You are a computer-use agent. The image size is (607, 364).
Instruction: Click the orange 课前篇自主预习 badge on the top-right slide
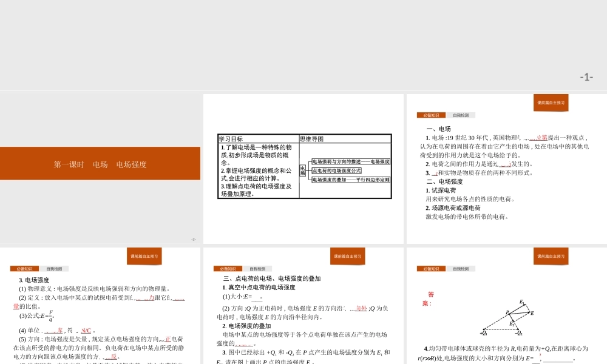click(x=550, y=103)
